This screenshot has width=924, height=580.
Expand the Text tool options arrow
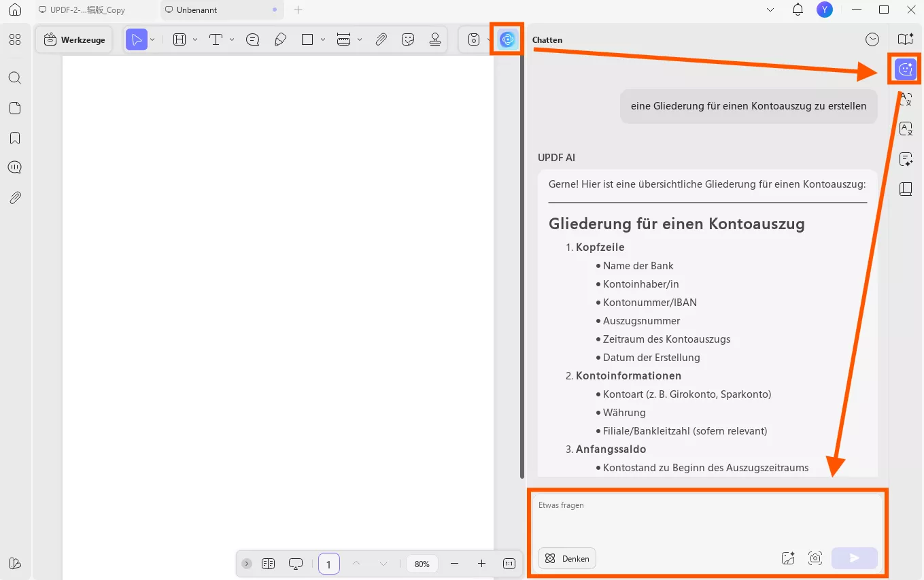232,39
